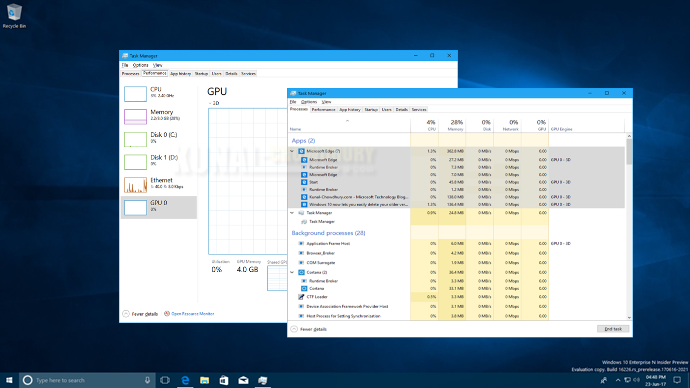Click the icon of the Windows 10 now lets you row
Image resolution: width=690 pixels, height=388 pixels.
(x=304, y=205)
